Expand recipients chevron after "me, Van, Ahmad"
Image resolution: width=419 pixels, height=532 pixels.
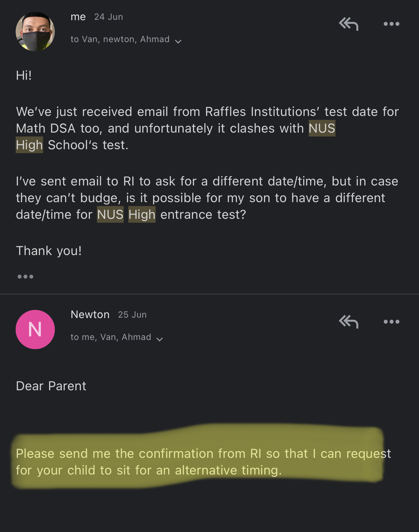click(160, 339)
